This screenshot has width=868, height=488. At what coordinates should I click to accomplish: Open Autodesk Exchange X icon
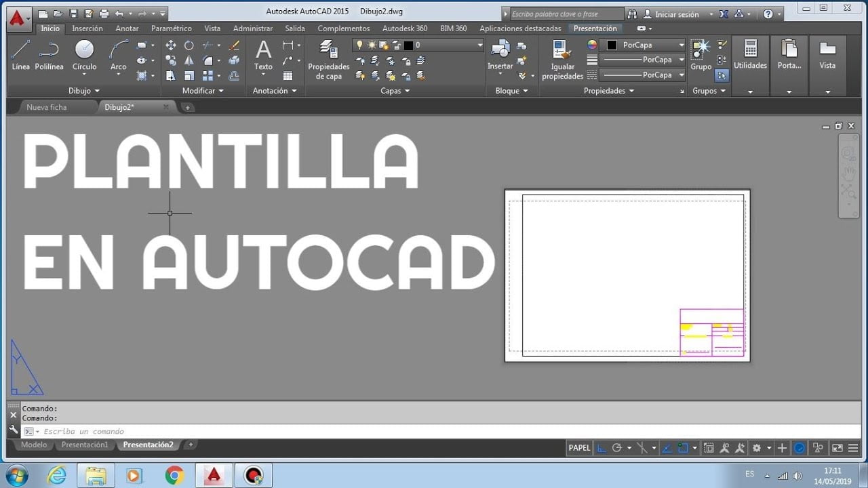(x=724, y=14)
